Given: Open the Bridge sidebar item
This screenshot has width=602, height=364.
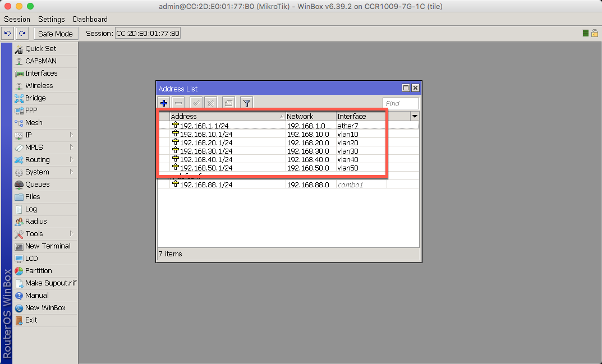Looking at the screenshot, I should click(45, 98).
